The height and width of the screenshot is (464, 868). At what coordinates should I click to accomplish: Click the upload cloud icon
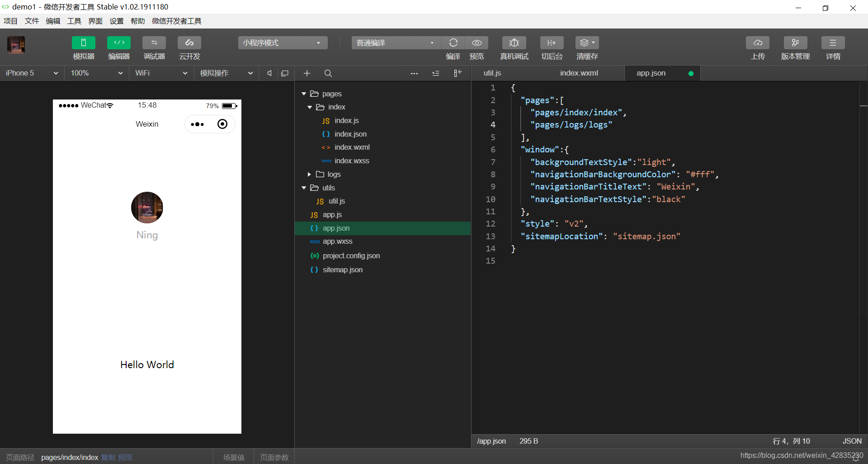[758, 43]
